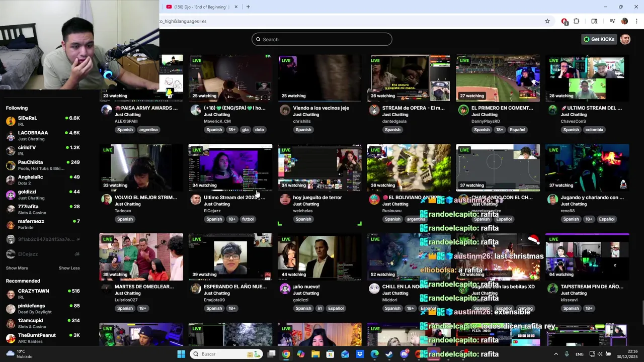The height and width of the screenshot is (362, 644).
Task: Show hidden system tray icons chevron
Action: click(x=556, y=354)
